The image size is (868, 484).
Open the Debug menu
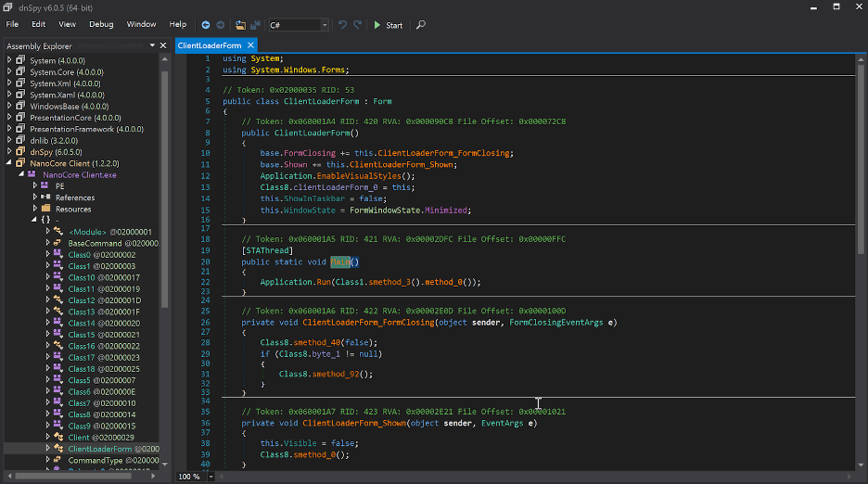[x=101, y=24]
